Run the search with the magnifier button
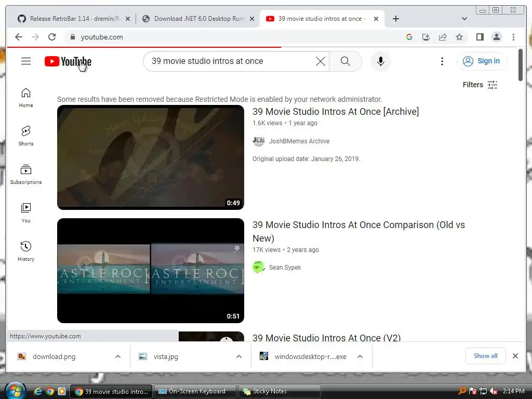The image size is (532, 399). [x=345, y=61]
